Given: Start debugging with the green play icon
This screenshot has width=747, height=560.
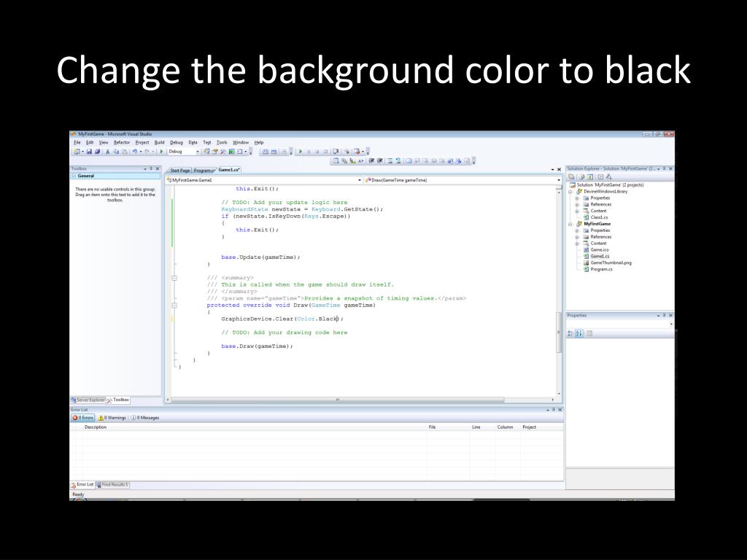Looking at the screenshot, I should 161,152.
